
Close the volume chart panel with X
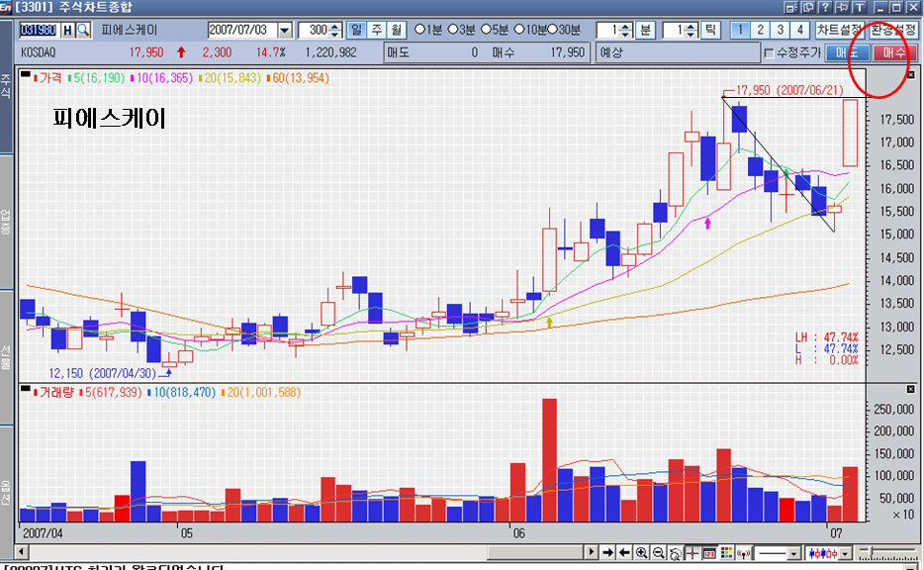910,389
